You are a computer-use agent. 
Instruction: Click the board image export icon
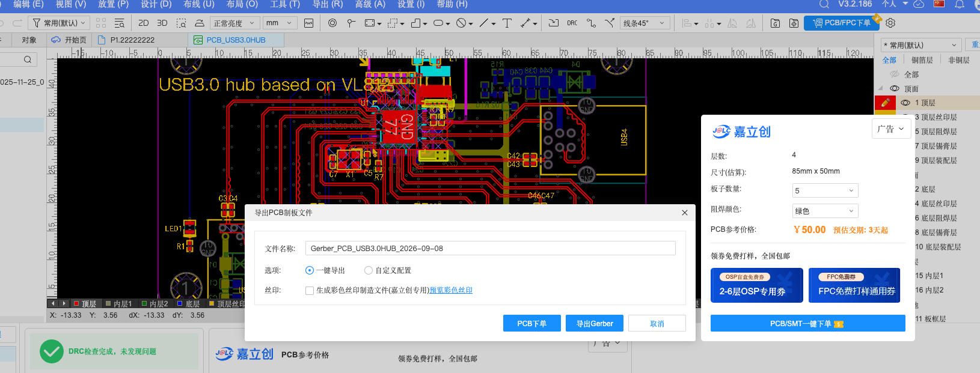pyautogui.click(x=794, y=23)
